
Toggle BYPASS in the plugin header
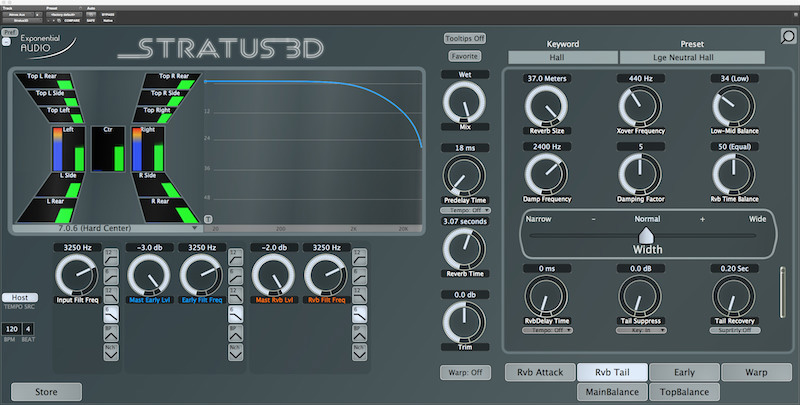[108, 15]
